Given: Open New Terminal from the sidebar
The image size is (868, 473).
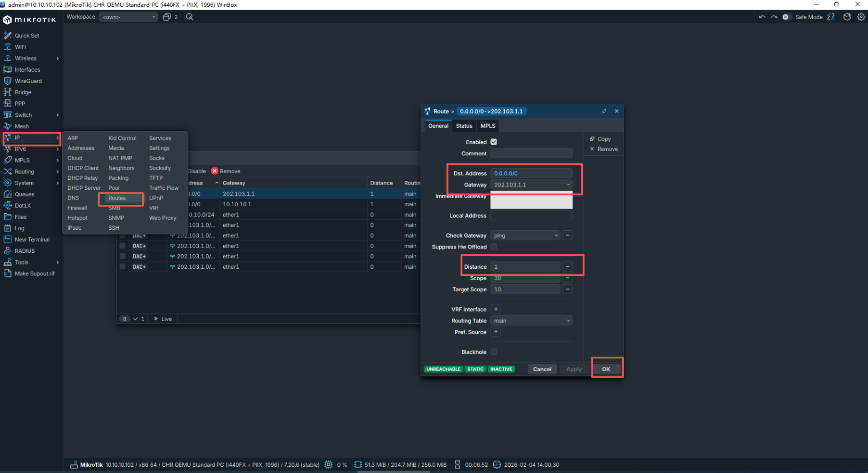Looking at the screenshot, I should pyautogui.click(x=32, y=239).
